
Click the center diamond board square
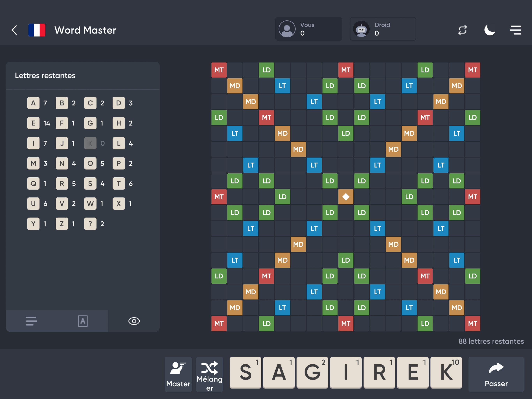[346, 197]
